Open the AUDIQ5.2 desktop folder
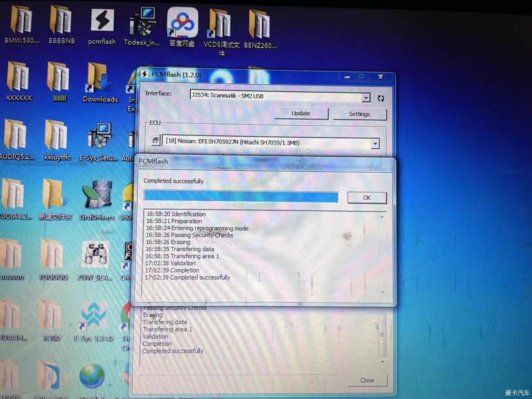The height and width of the screenshot is (399, 532). coord(16,139)
